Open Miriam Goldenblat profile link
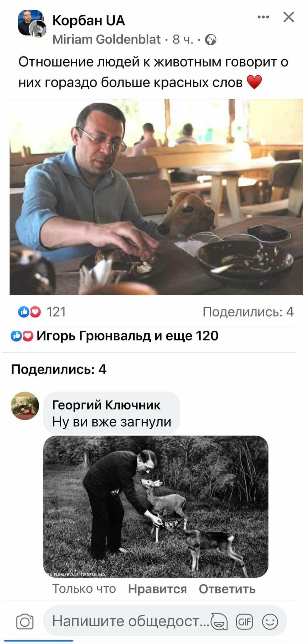 [107, 40]
